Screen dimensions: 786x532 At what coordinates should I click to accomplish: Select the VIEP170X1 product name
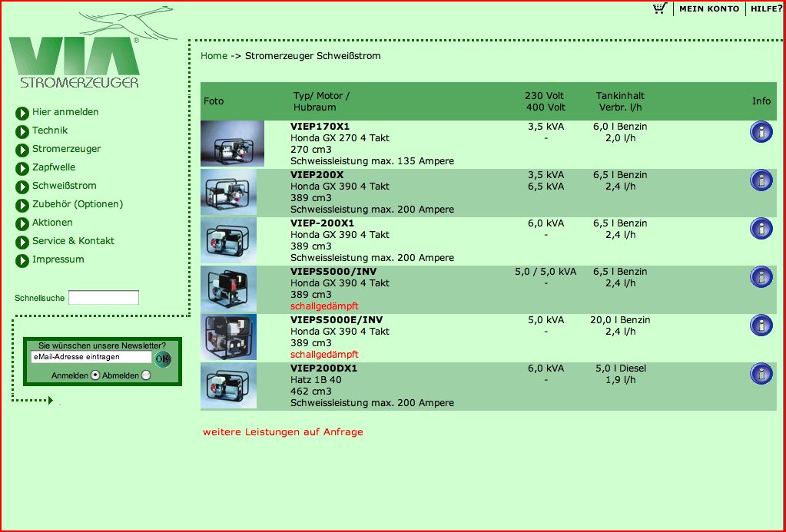point(320,127)
